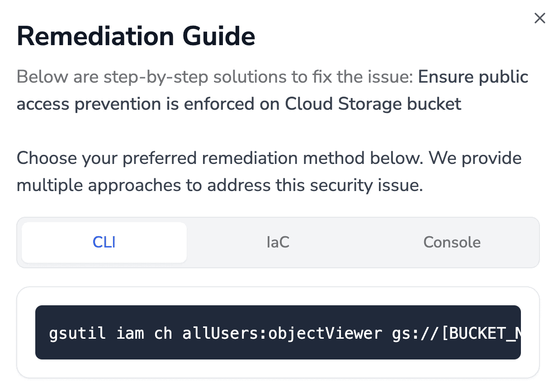
Task: Click inside the dark code snippet area
Action: (278, 332)
